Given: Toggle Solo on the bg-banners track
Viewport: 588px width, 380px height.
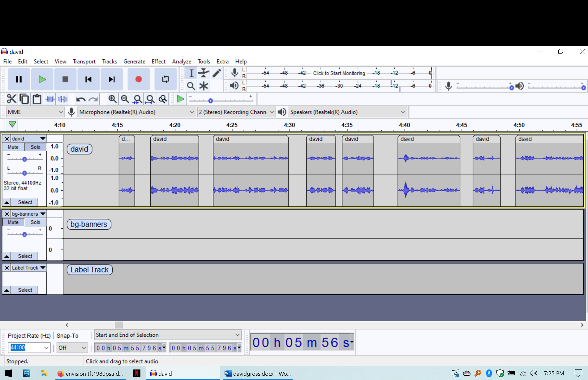Looking at the screenshot, I should 35,222.
